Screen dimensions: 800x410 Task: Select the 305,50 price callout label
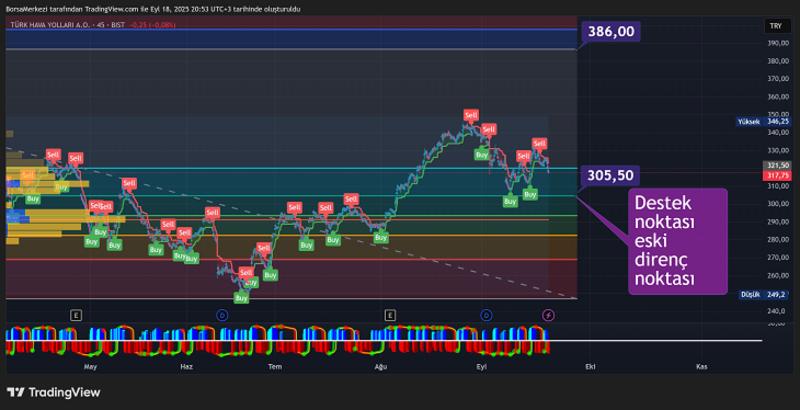coord(611,176)
